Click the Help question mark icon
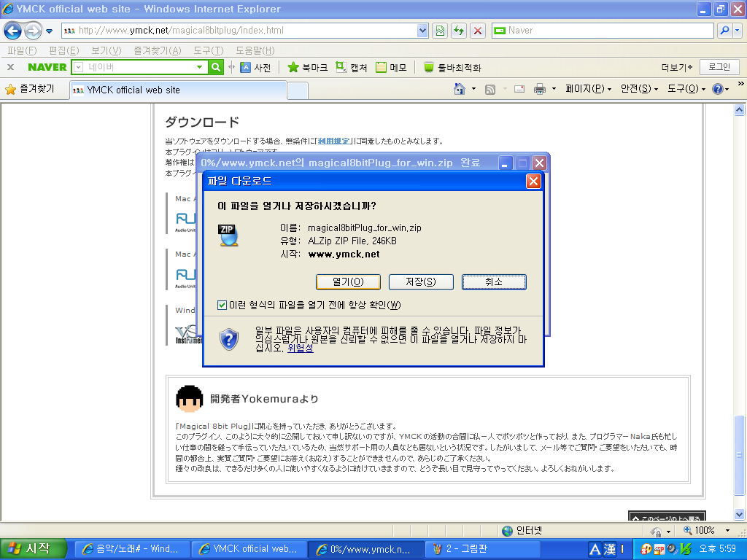Viewport: 747px width, 560px height. pos(718,89)
